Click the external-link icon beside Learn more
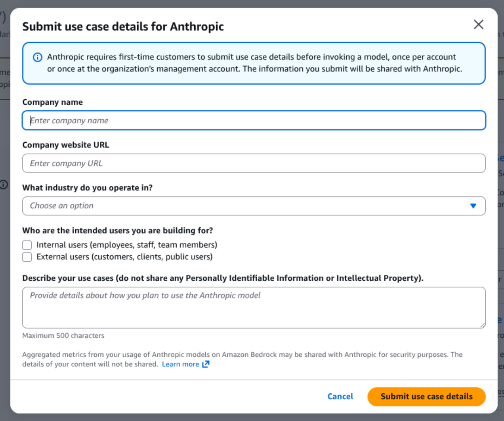This screenshot has width=504, height=421. coord(206,364)
